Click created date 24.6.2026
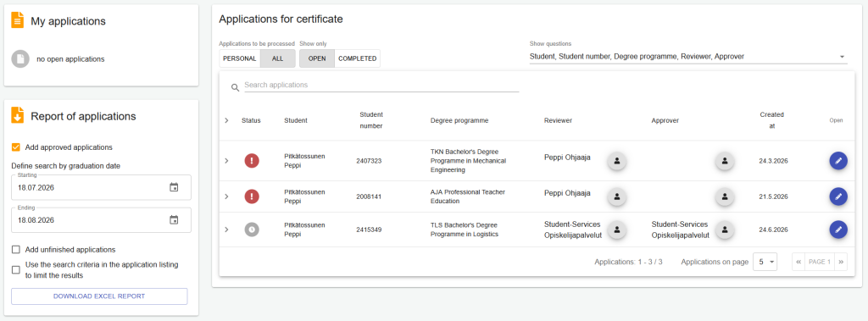This screenshot has width=868, height=321. tap(773, 230)
